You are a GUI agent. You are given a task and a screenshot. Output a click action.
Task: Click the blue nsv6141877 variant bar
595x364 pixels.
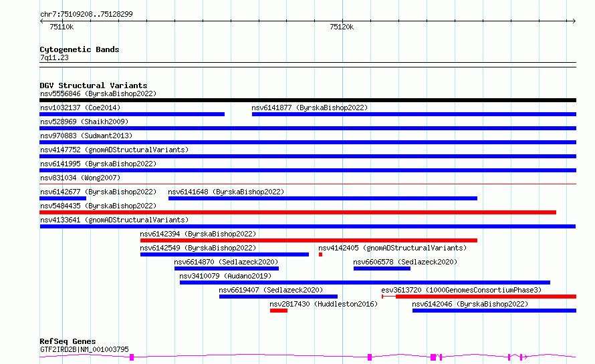414,114
